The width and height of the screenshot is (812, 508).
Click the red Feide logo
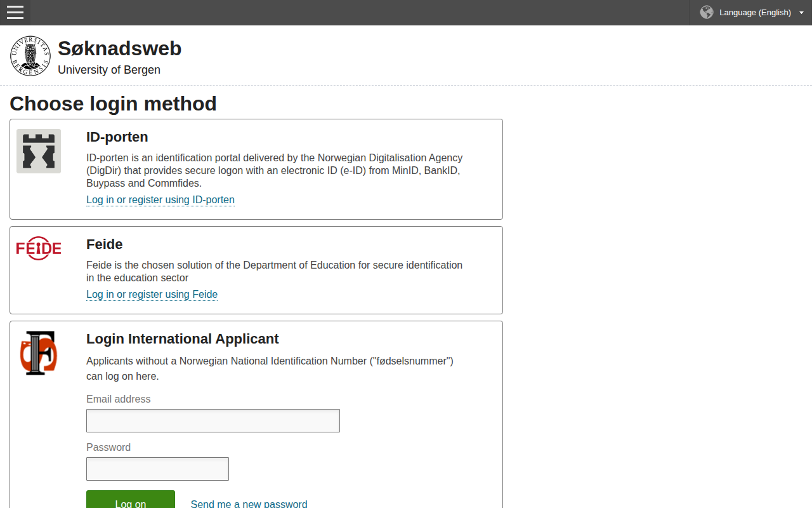39,248
